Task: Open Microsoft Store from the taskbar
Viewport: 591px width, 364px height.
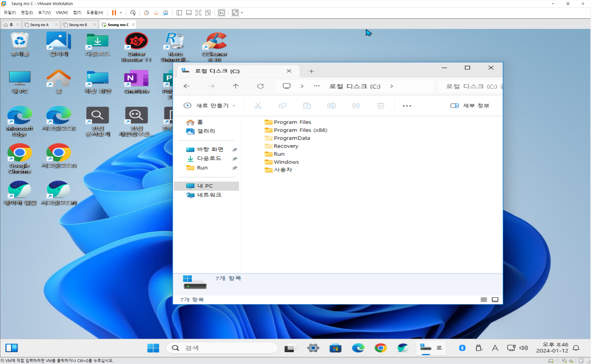Action: click(x=335, y=348)
